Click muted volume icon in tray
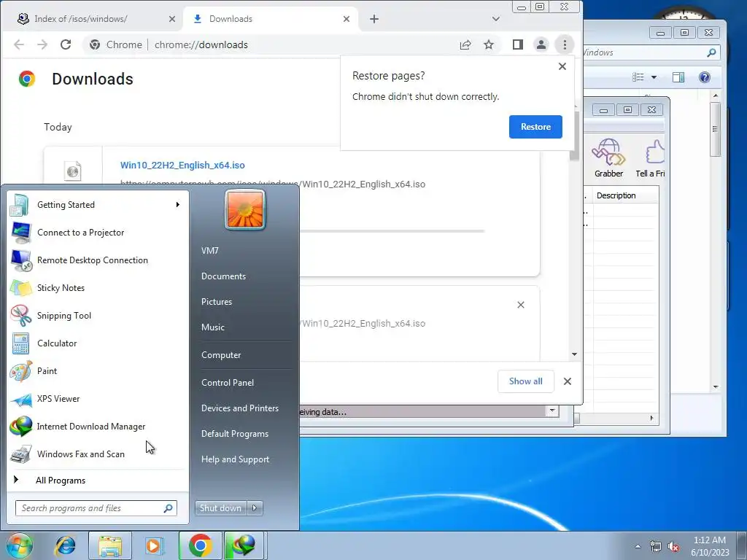Viewport: 747px width, 560px height. click(x=673, y=547)
